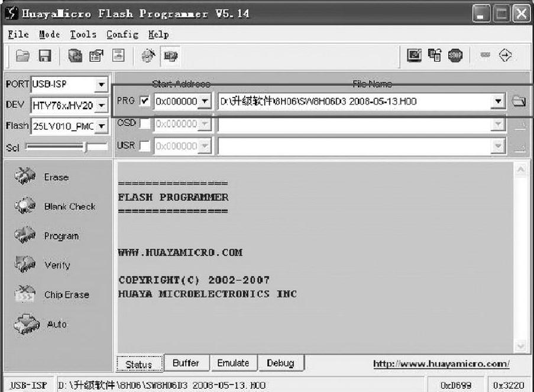
Task: Open the OSD start address dropdown
Action: point(205,124)
